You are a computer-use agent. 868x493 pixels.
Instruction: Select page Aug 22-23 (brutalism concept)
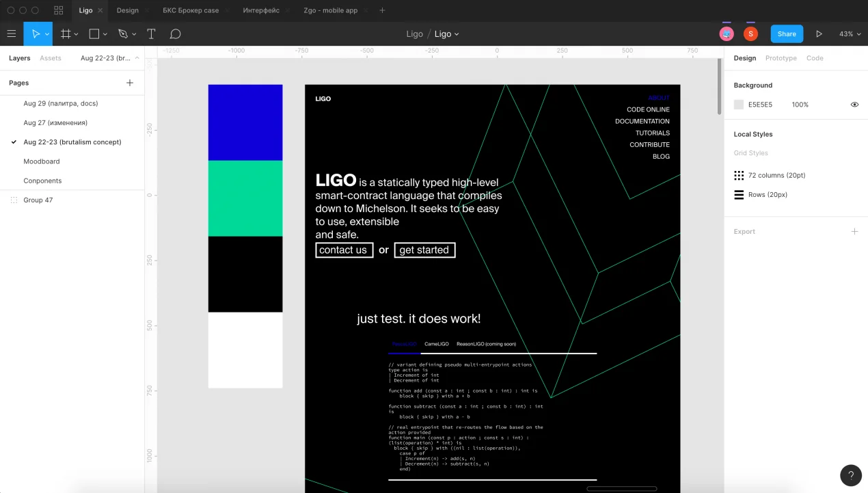(72, 142)
